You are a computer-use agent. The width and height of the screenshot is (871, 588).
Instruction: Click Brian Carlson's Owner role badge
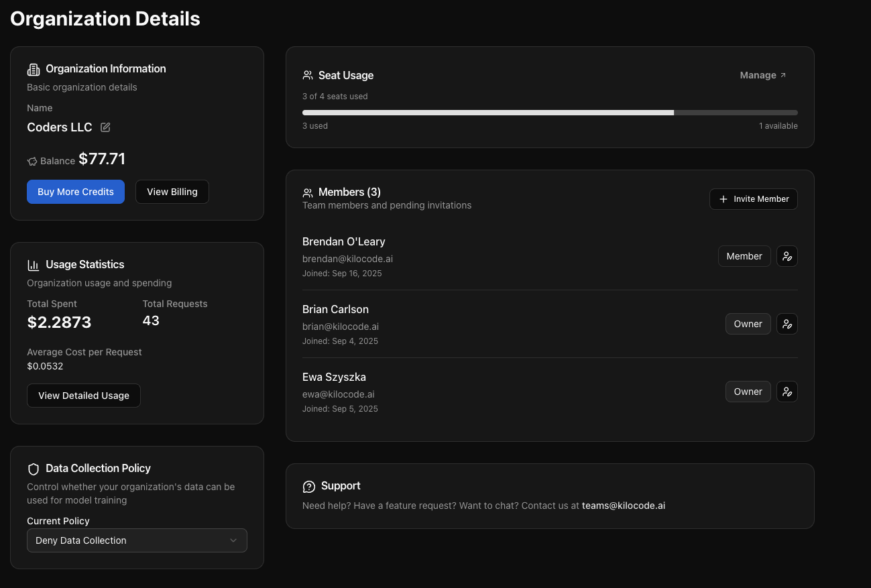[748, 324]
